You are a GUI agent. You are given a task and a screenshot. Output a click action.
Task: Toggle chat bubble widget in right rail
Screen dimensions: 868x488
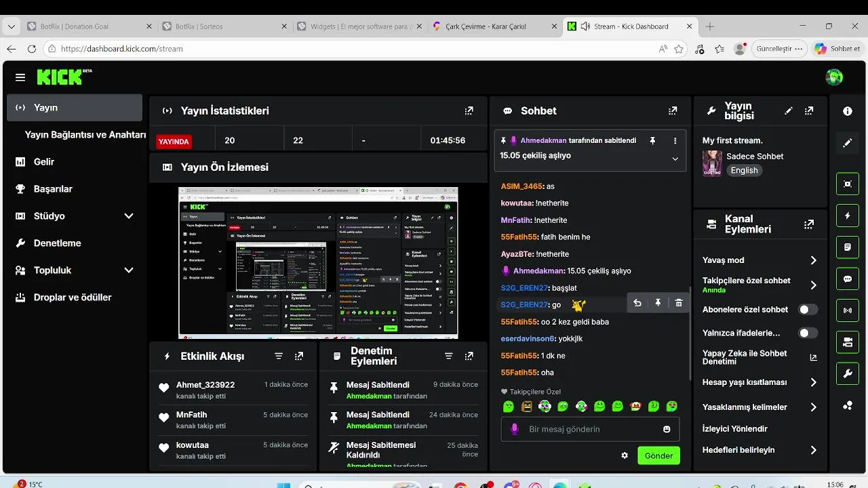(848, 279)
